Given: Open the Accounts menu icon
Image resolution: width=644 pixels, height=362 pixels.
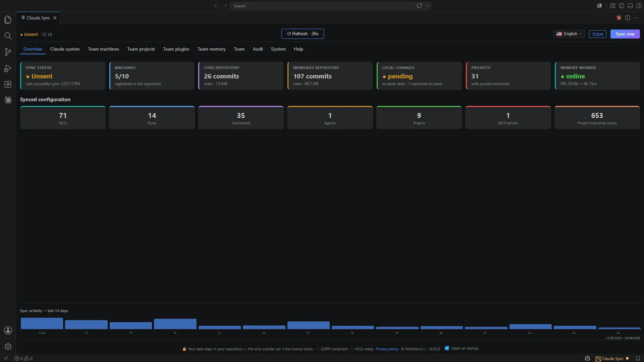Looking at the screenshot, I should [x=8, y=330].
